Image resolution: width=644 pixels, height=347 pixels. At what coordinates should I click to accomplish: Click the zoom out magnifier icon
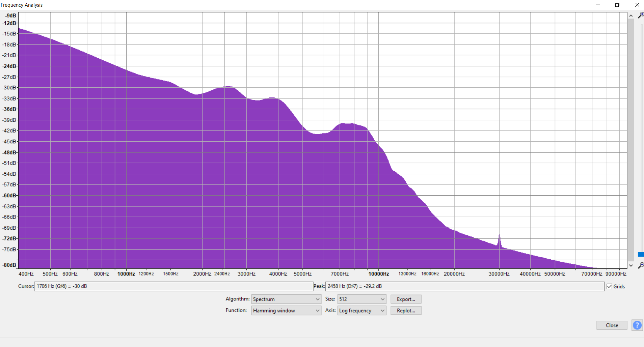click(640, 265)
